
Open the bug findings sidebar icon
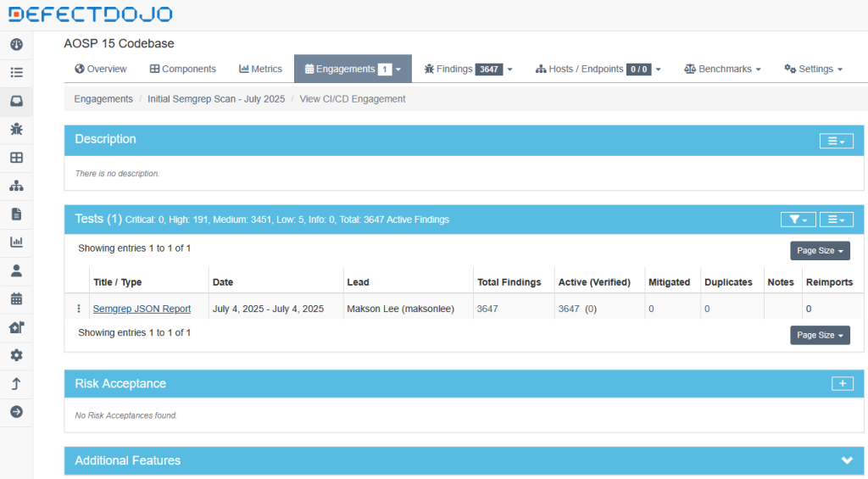coord(17,129)
